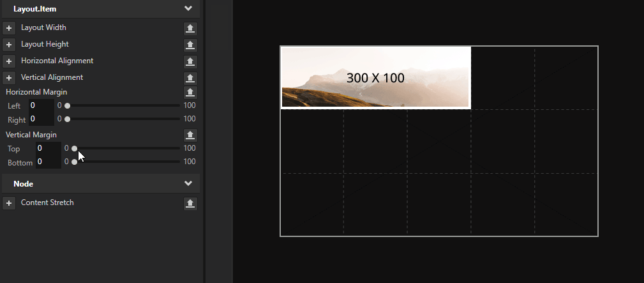
Task: Click upload icon beside Layout Width
Action: click(x=190, y=28)
